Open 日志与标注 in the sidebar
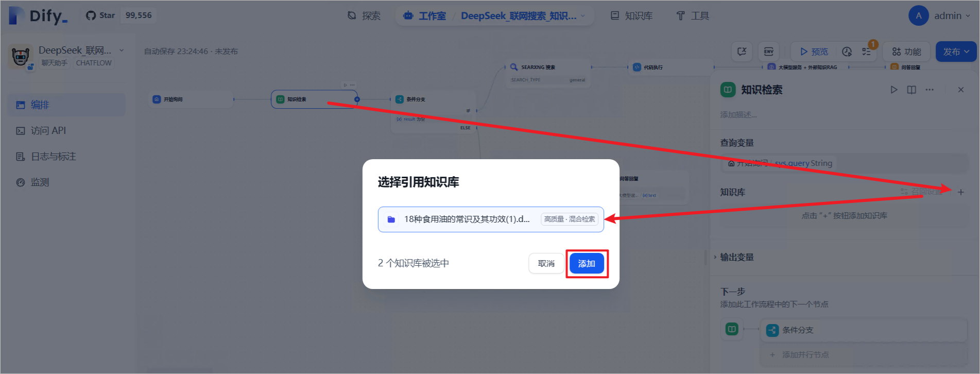Screen dimensions: 980x374 click(66, 156)
